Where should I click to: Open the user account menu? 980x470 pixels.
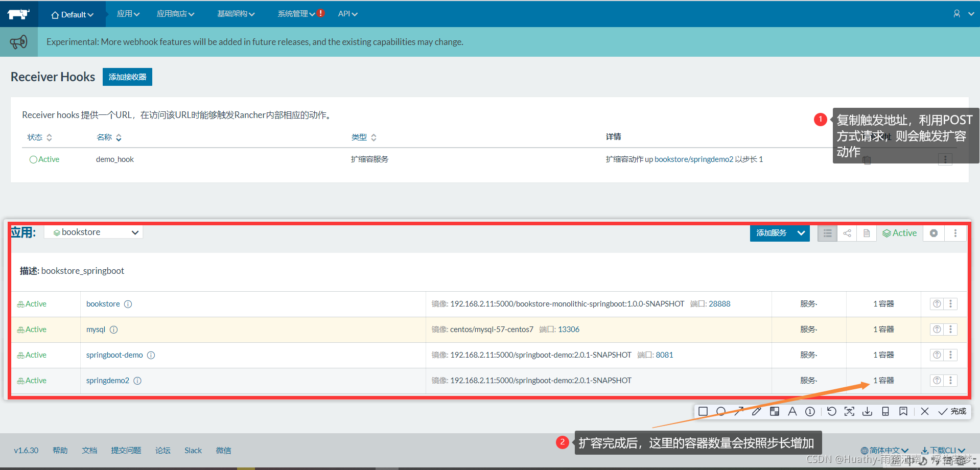963,14
